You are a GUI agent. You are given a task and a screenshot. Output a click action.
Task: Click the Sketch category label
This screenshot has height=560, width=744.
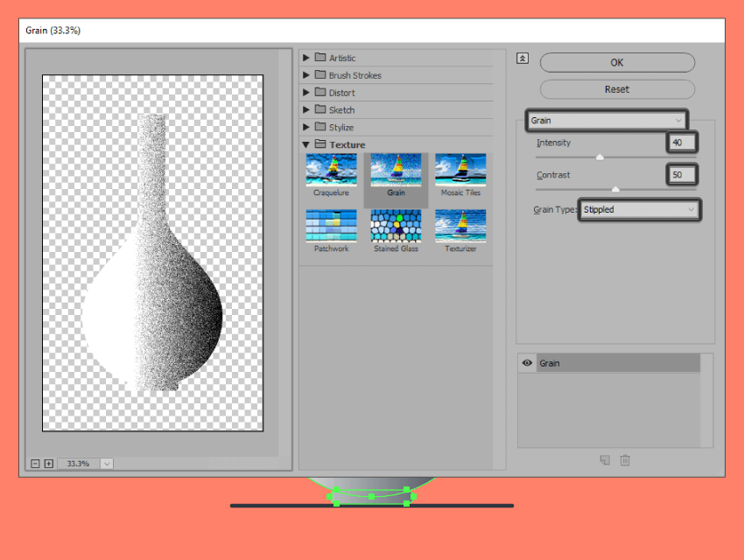[341, 110]
